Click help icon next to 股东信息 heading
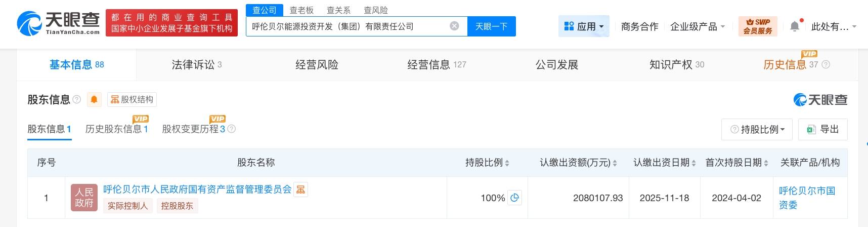The image size is (868, 227). [77, 99]
